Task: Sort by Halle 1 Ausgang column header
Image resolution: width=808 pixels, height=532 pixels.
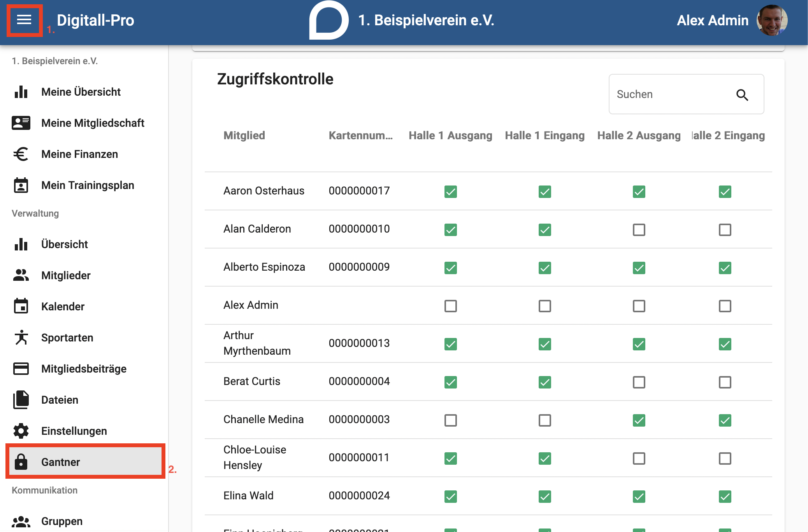Action: click(450, 135)
